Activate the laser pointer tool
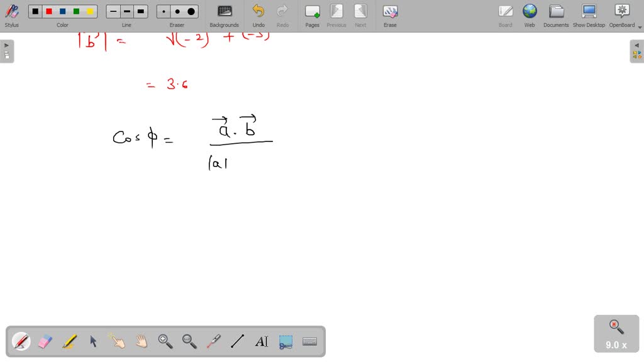Viewport: 644px width, 362px height. point(214,341)
